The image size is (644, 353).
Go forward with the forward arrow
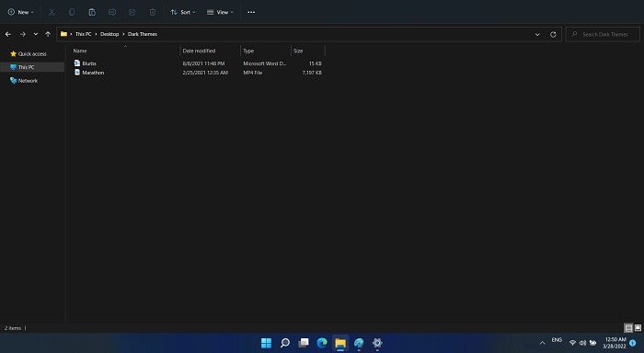(23, 34)
